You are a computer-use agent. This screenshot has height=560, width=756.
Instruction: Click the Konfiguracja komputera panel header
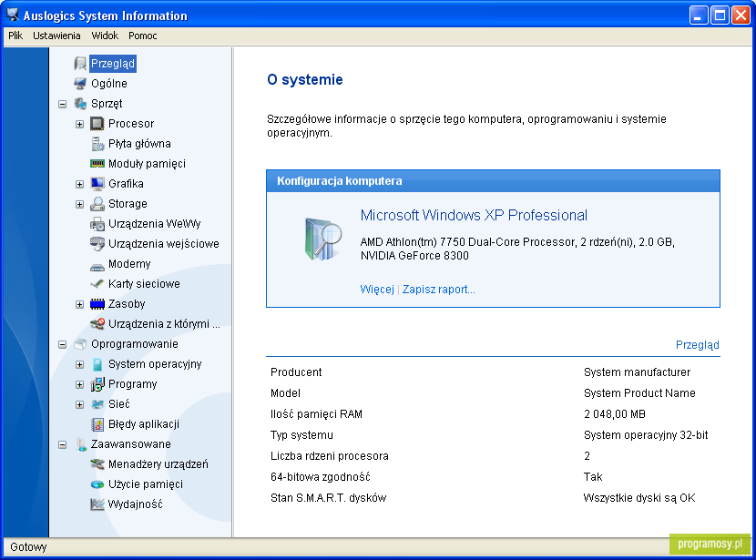[493, 180]
